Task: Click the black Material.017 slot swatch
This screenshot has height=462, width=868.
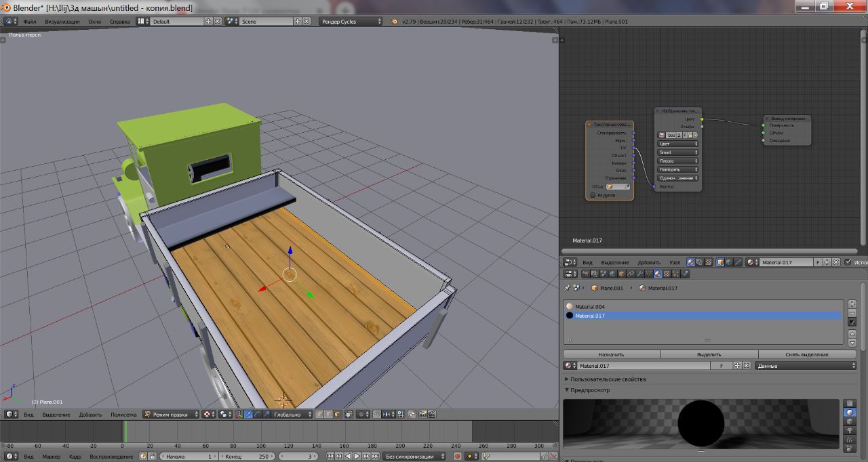Action: pos(569,316)
